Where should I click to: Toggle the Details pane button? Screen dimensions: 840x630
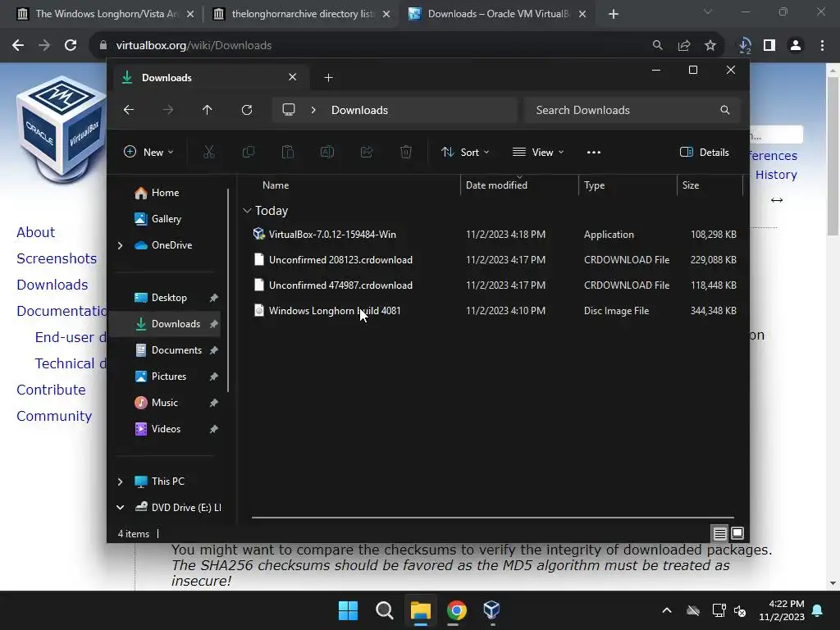point(704,152)
